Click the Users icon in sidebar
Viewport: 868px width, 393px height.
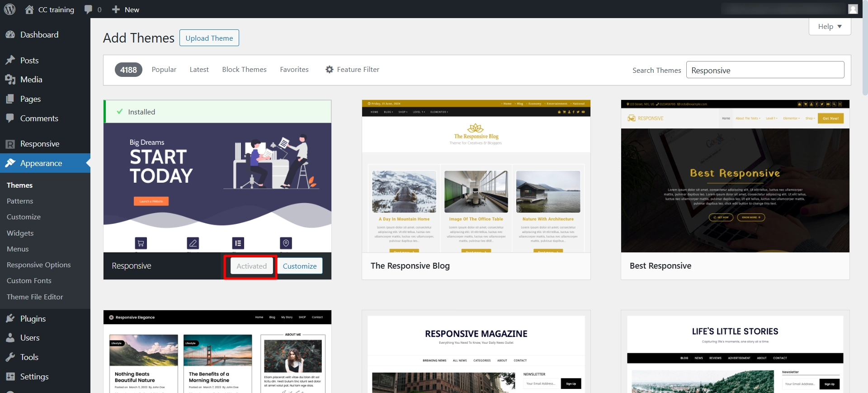point(10,338)
